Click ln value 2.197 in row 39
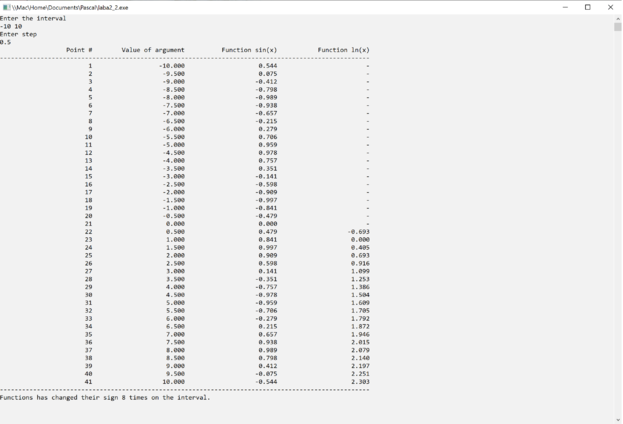 360,366
